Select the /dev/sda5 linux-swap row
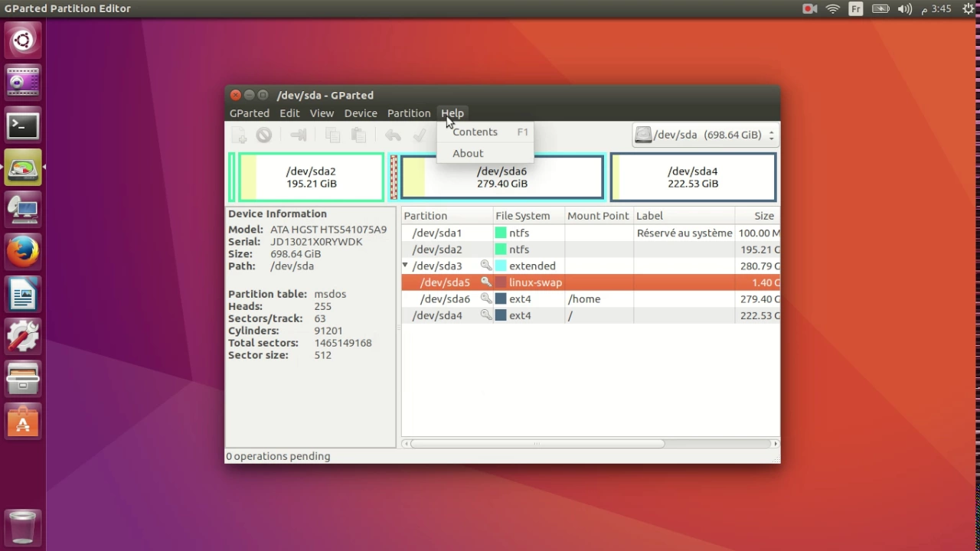 pyautogui.click(x=590, y=282)
